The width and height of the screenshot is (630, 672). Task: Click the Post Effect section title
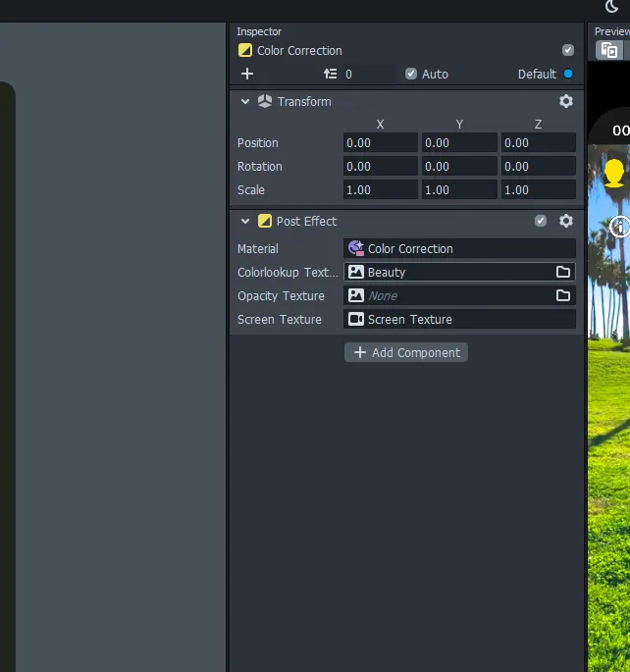[x=306, y=221]
